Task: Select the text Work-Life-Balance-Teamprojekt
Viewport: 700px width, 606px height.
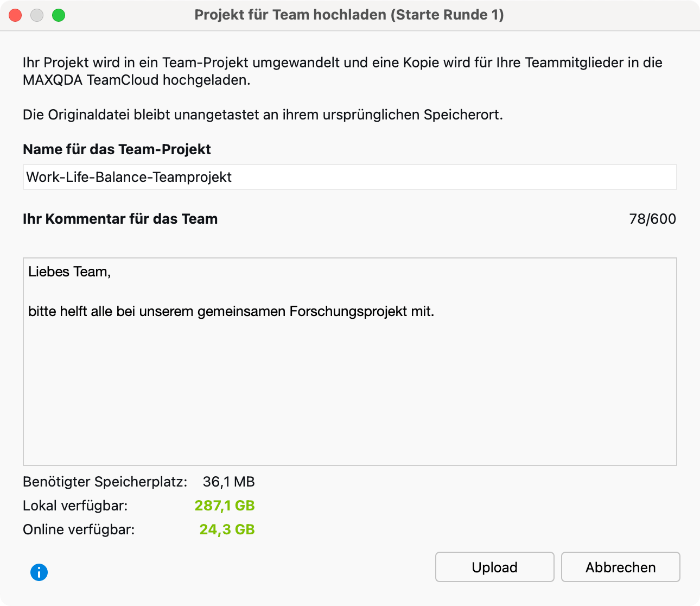Action: tap(129, 177)
